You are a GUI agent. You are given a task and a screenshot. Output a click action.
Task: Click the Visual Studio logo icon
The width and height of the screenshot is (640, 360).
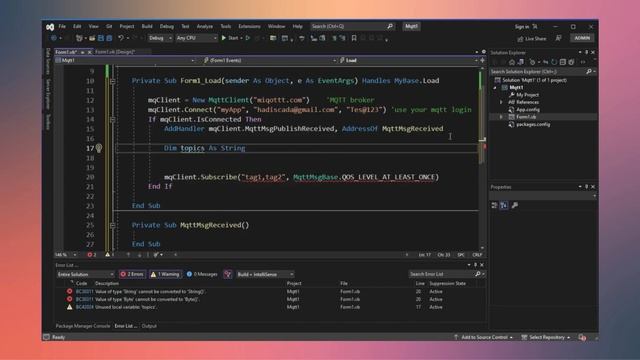pos(50,27)
